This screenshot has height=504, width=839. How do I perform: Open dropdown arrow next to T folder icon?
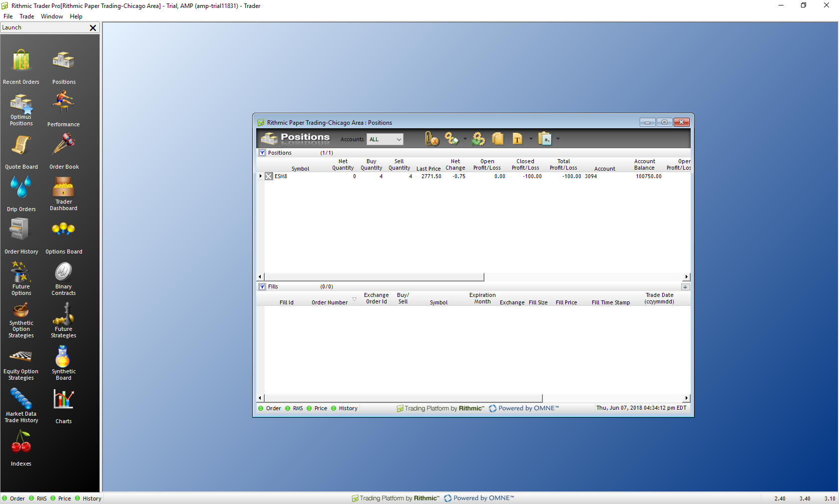pyautogui.click(x=531, y=139)
